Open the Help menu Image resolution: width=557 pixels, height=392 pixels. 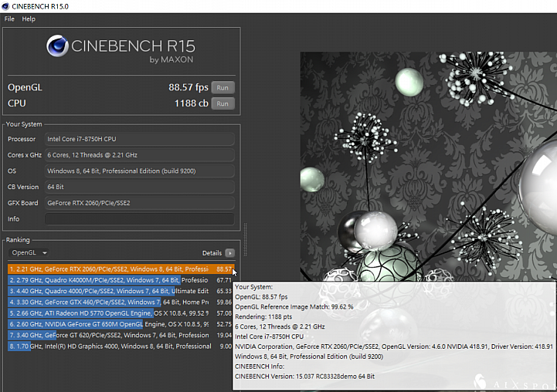(29, 19)
